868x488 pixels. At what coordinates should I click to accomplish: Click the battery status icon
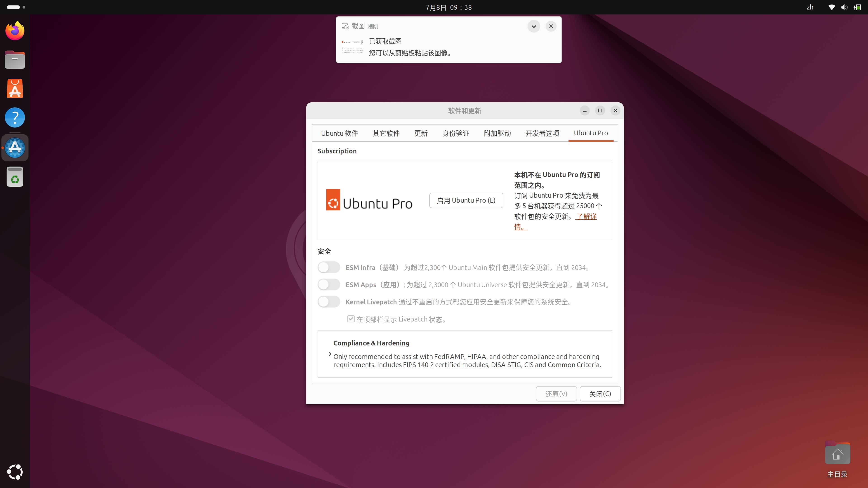(858, 7)
